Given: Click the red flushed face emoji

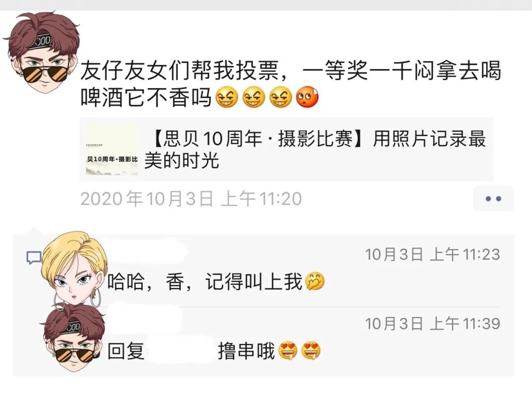Looking at the screenshot, I should click(307, 97).
